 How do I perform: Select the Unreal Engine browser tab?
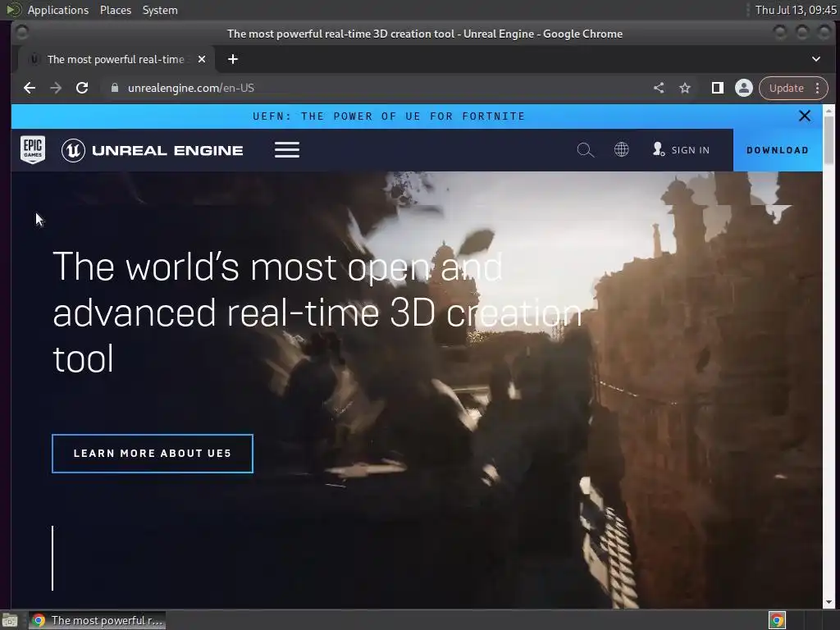click(x=115, y=59)
